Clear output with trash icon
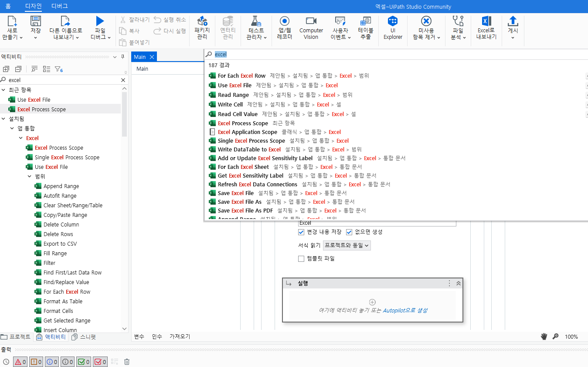Image resolution: width=588 pixels, height=367 pixels. (127, 362)
